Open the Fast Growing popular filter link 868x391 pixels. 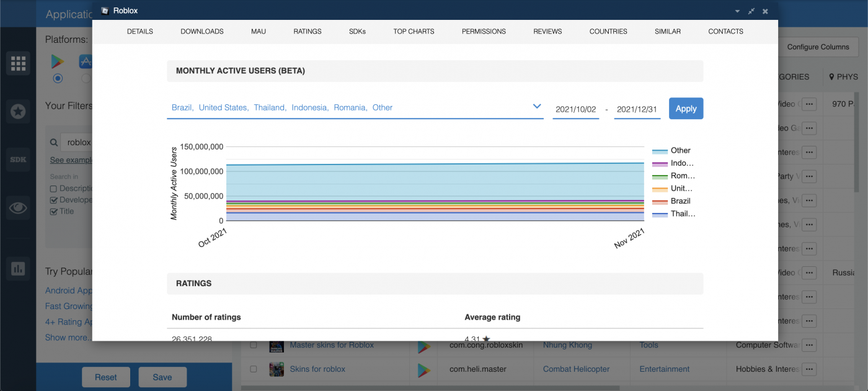(x=69, y=306)
